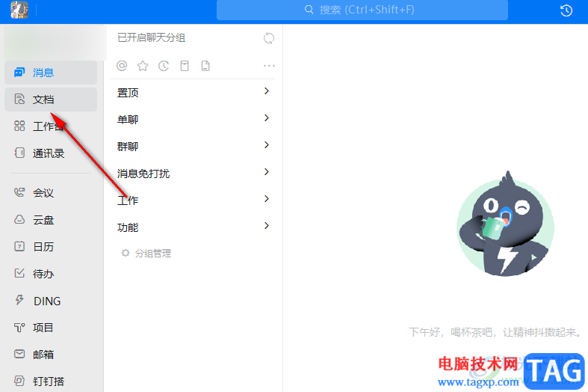588x392 pixels.
Task: Open the history clock icon at top right
Action: pyautogui.click(x=566, y=10)
